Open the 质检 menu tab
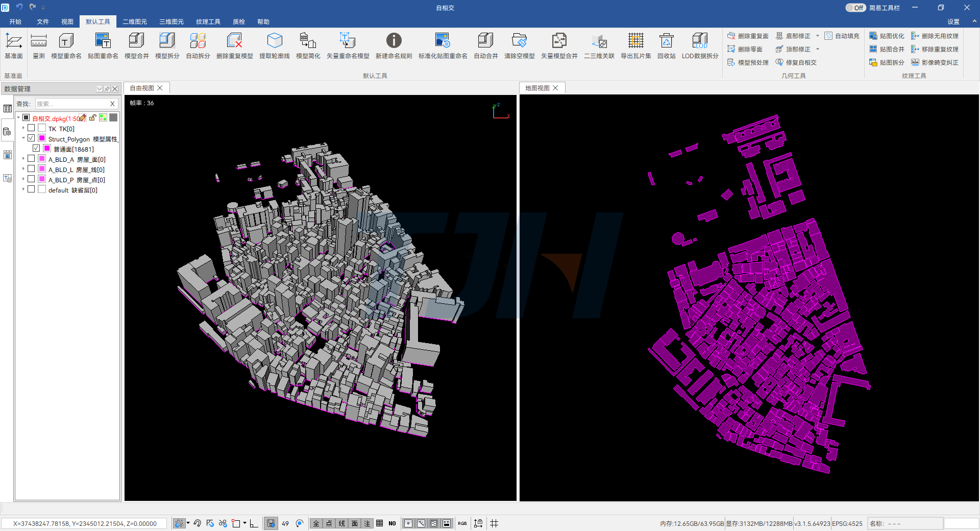The image size is (980, 531). (x=238, y=21)
